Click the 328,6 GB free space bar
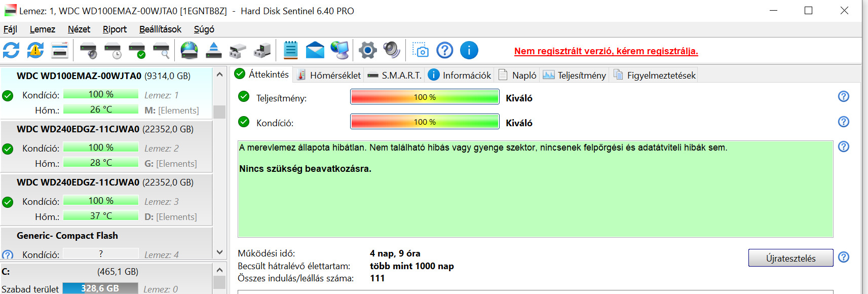This screenshot has height=294, width=868. pos(100,288)
